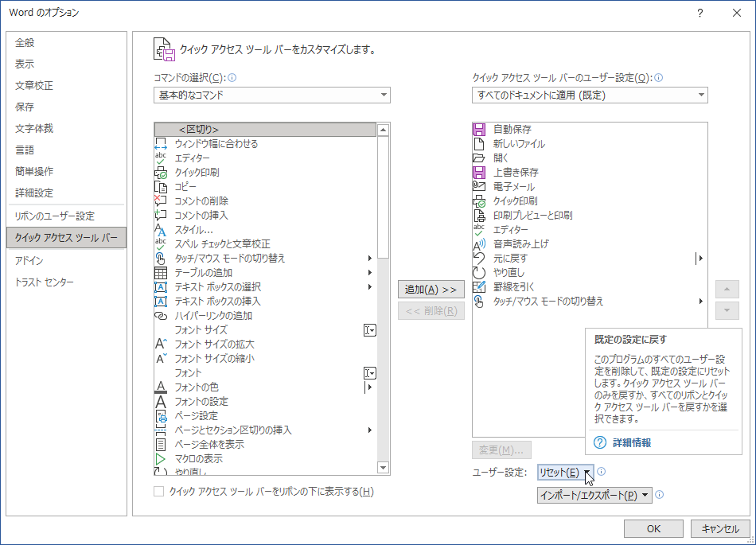Click the 元に戻す undo icon

479,259
